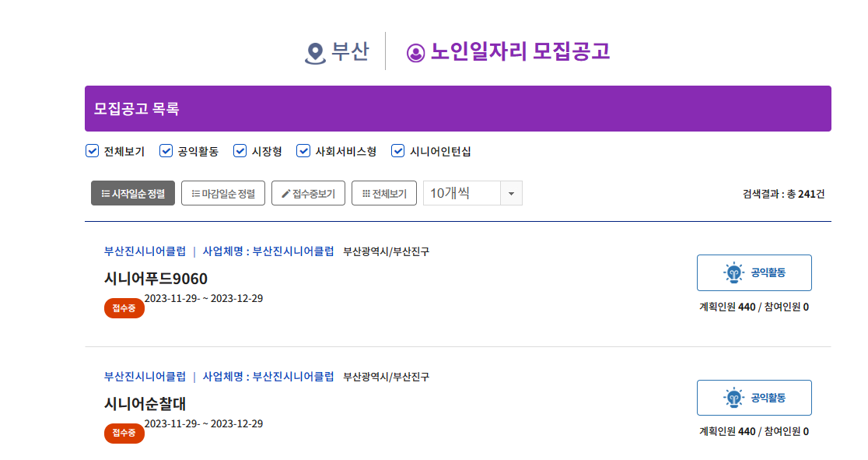The height and width of the screenshot is (460, 868).
Task: Click 부산광역시/부산진구 in 시니어순찰대 row
Action: (x=386, y=377)
